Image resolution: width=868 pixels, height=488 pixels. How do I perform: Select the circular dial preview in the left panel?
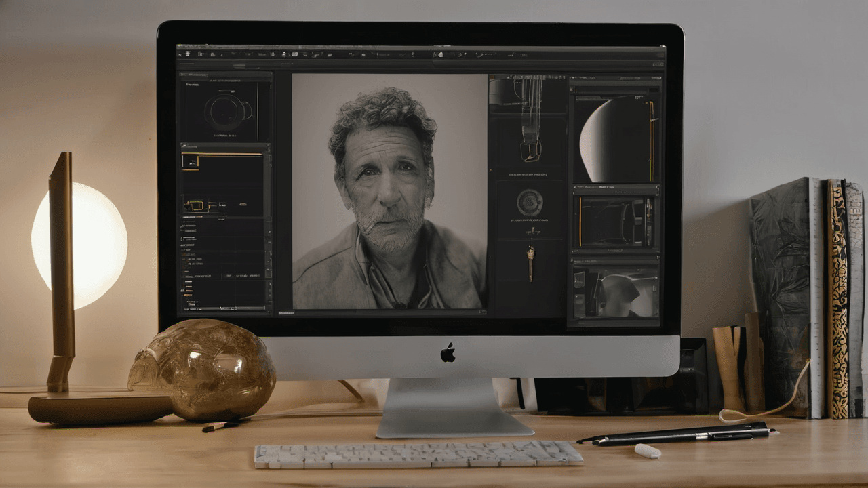(227, 111)
